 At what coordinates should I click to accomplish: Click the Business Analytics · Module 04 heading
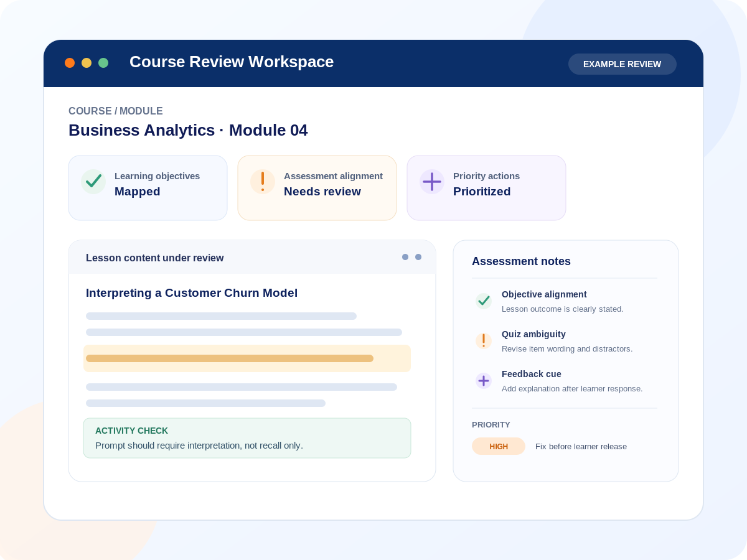click(188, 130)
